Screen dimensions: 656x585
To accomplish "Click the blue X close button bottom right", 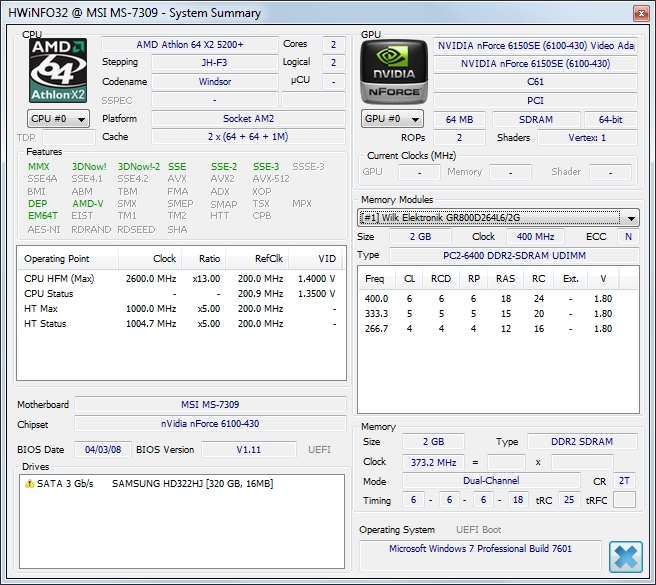I will [x=625, y=557].
